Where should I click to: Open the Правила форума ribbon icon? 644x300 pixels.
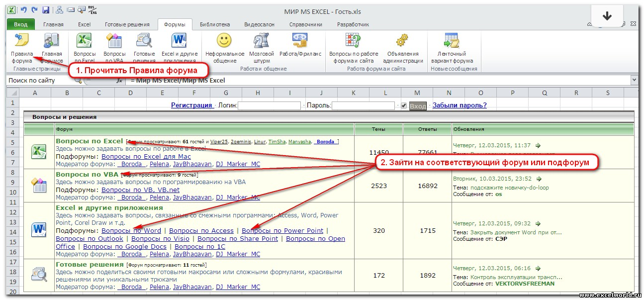[22, 41]
